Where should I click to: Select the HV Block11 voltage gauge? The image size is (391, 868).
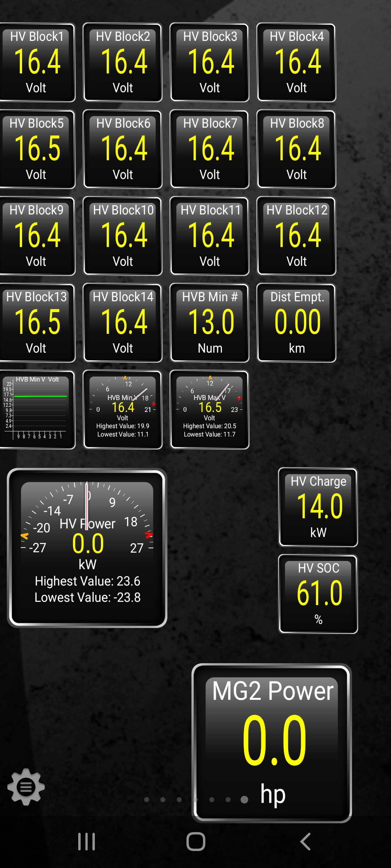click(x=210, y=236)
